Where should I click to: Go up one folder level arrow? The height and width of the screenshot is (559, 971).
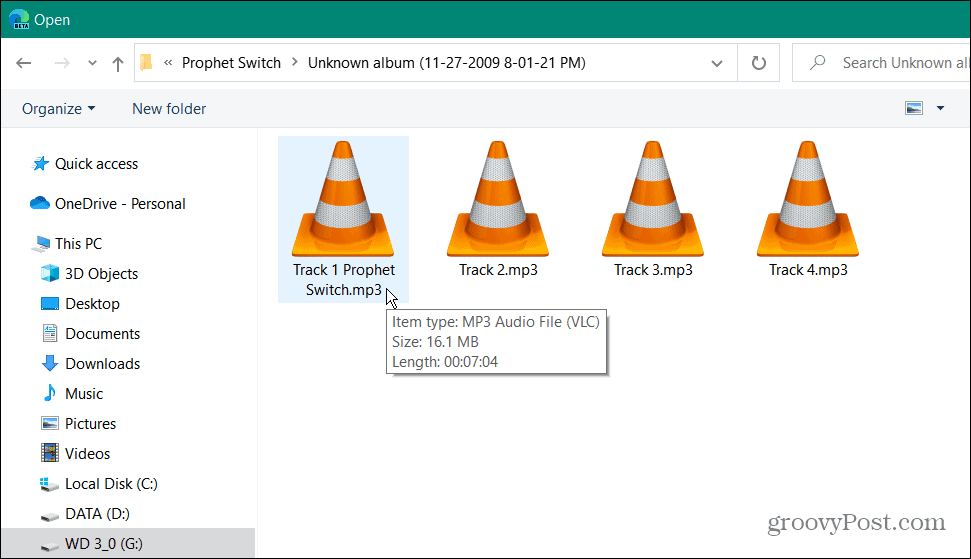pyautogui.click(x=118, y=63)
